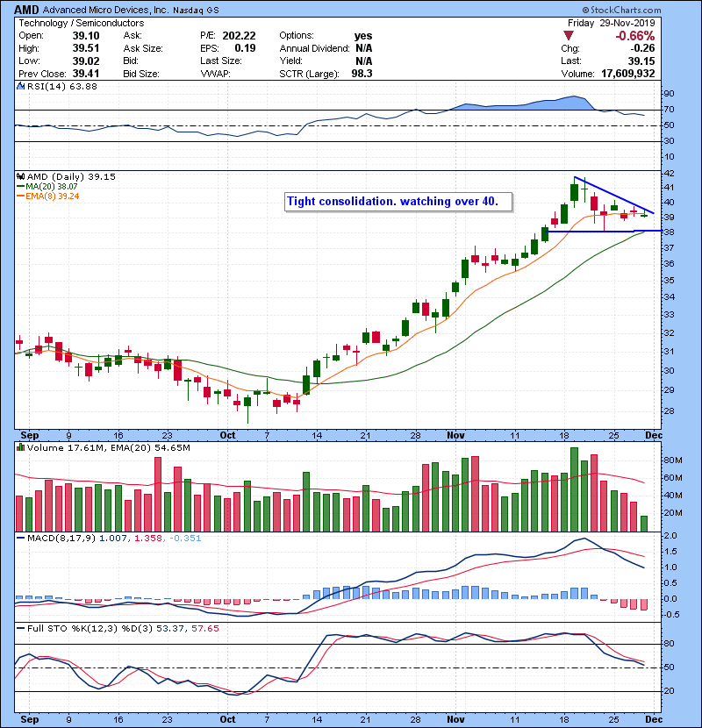The height and width of the screenshot is (728, 702).
Task: Click the MA(20) 38.07 legend text
Action: coord(52,187)
